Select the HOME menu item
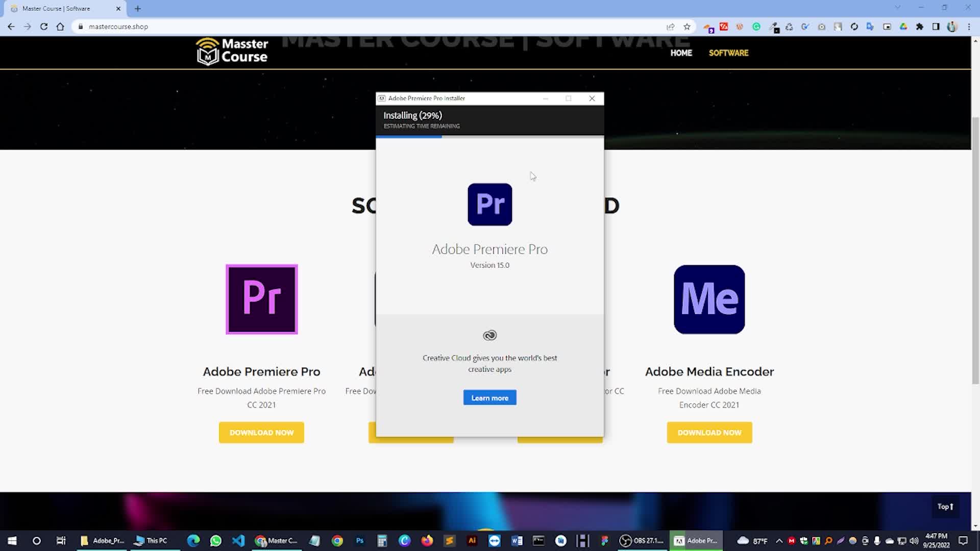Viewport: 980px width, 551px height. click(681, 53)
